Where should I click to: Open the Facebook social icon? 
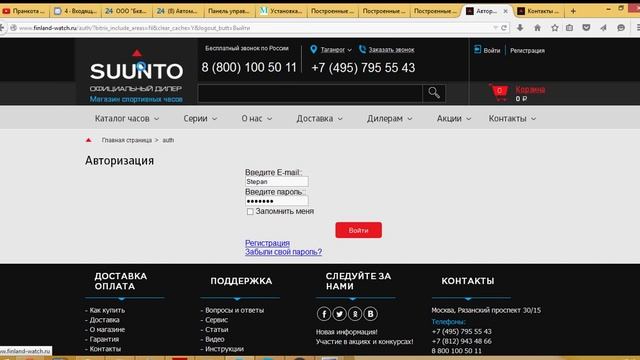pyautogui.click(x=324, y=313)
